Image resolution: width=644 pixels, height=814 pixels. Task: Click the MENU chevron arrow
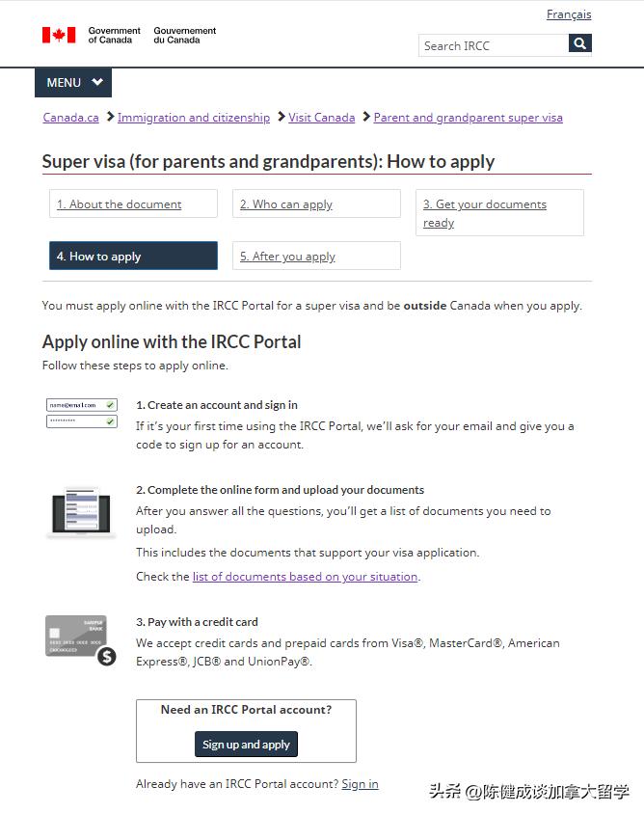(97, 82)
